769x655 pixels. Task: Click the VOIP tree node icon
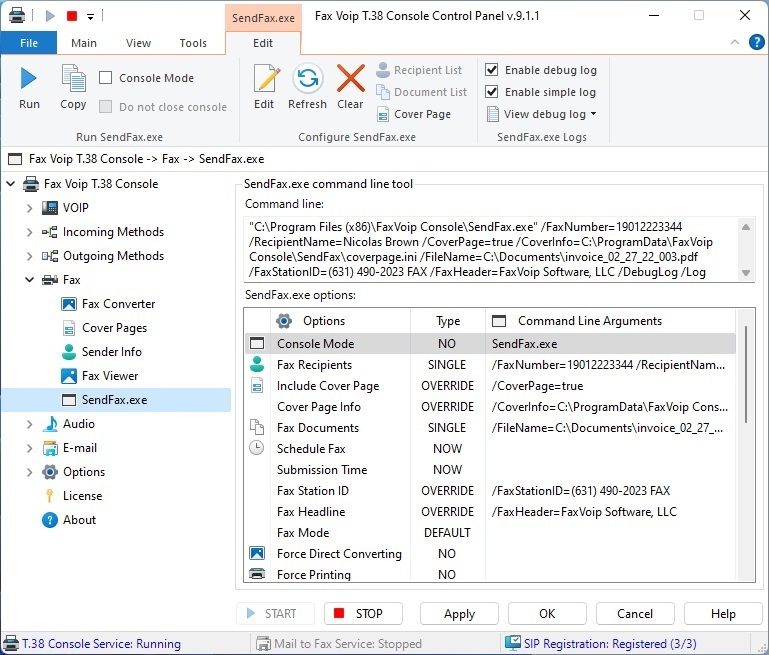[50, 208]
